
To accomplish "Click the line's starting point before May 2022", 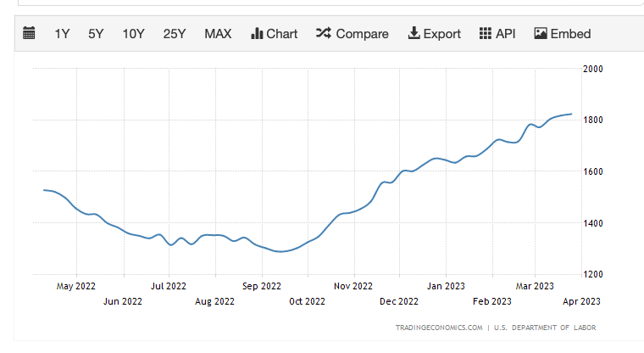I will (44, 190).
